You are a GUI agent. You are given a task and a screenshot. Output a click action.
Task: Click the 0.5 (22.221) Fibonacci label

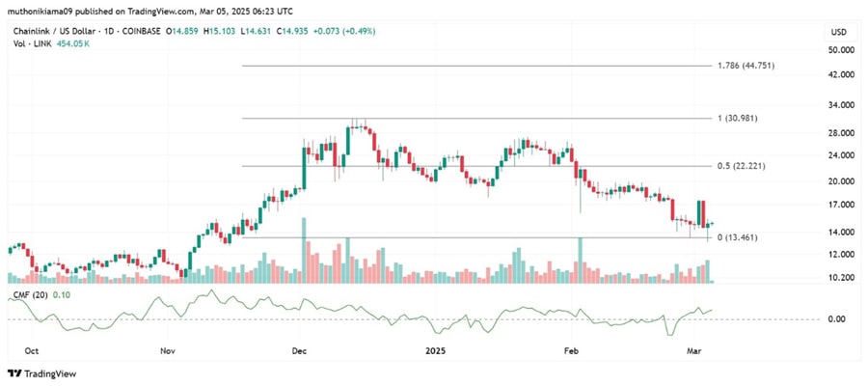(x=742, y=166)
